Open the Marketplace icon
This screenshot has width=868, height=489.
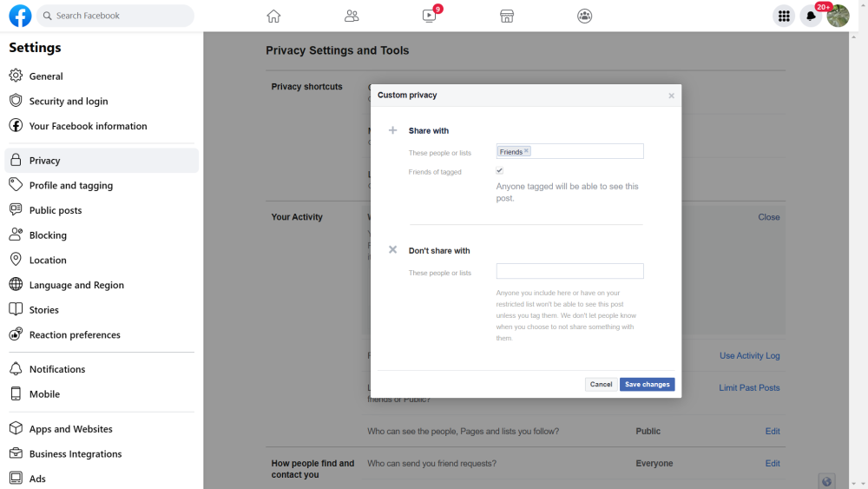click(x=507, y=16)
